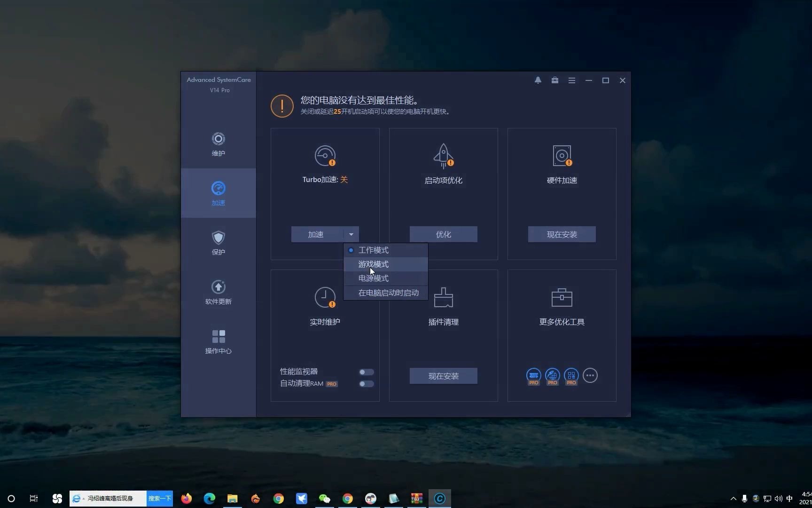Click the Windows Start circle button
Image resolution: width=812 pixels, height=508 pixels.
11,499
